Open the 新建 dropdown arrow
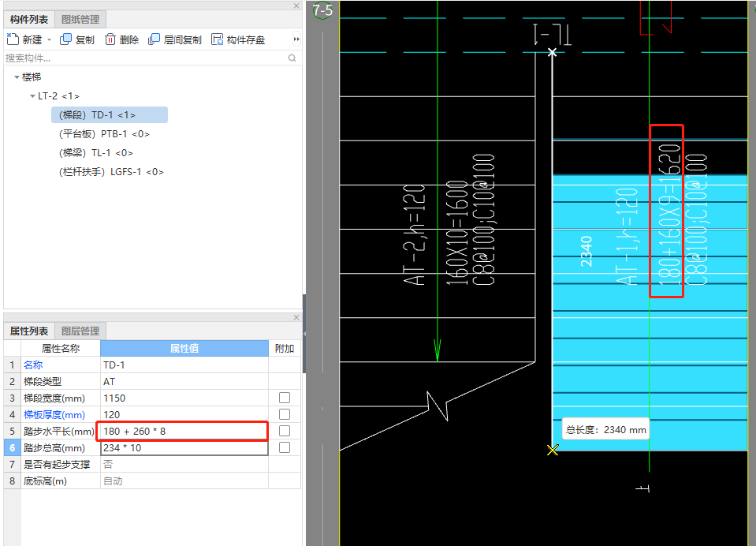Screen dimensions: 756x546 (49, 40)
